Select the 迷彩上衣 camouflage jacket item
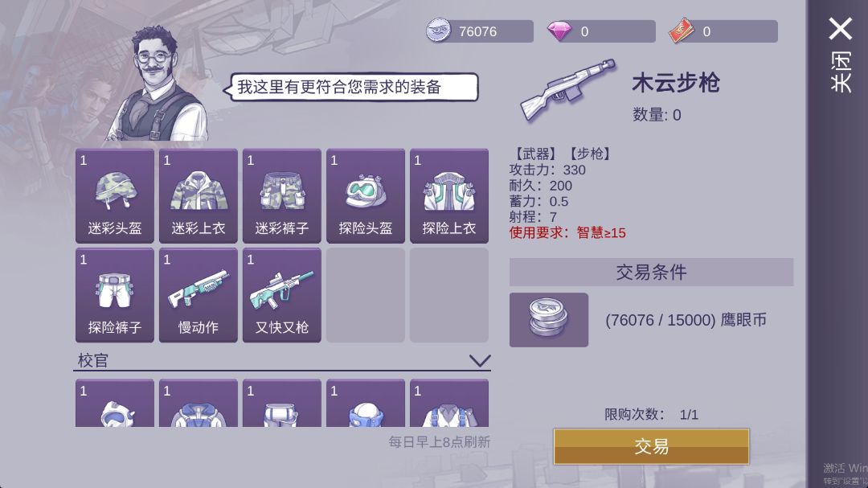Screen dimensions: 868x488 tap(199, 196)
